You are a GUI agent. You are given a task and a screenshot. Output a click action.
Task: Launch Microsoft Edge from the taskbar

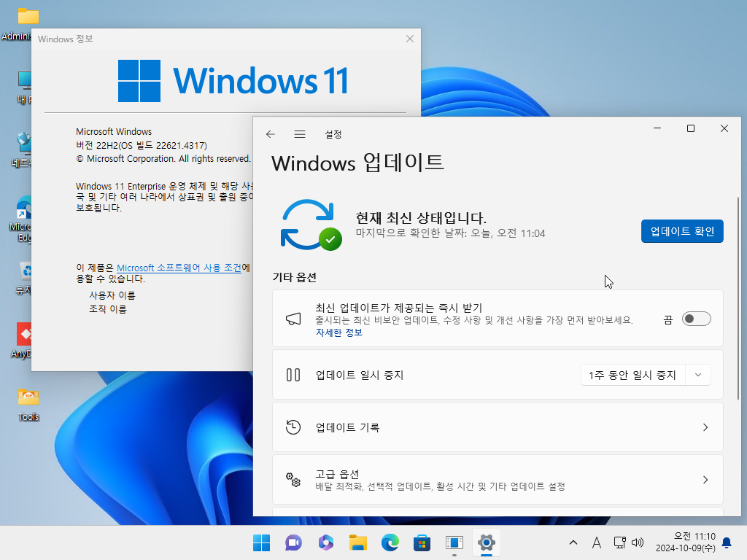390,542
